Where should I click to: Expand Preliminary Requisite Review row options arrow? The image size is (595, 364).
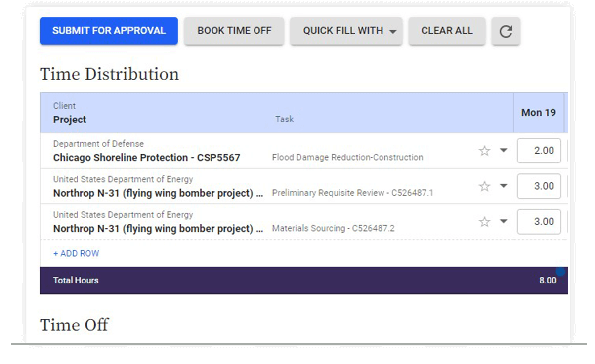pos(503,186)
